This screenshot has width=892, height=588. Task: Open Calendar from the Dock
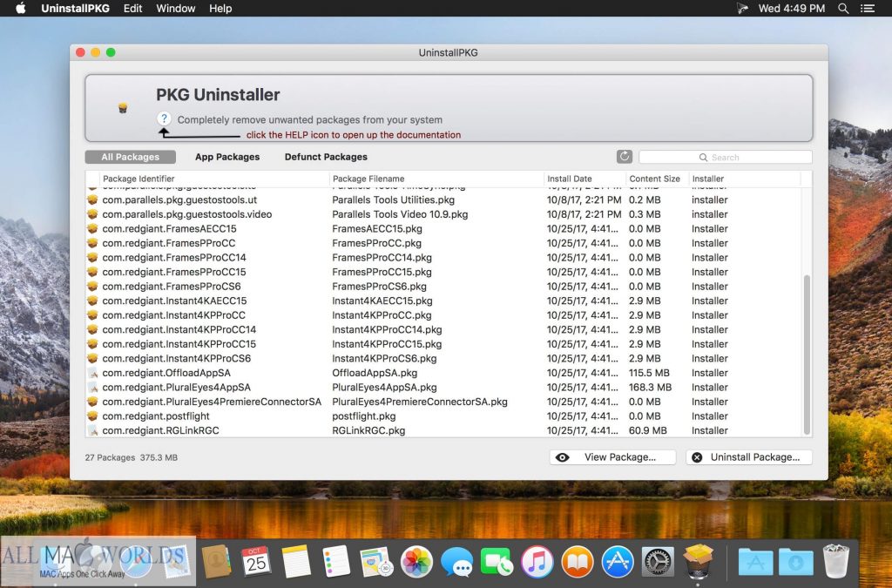pyautogui.click(x=256, y=562)
